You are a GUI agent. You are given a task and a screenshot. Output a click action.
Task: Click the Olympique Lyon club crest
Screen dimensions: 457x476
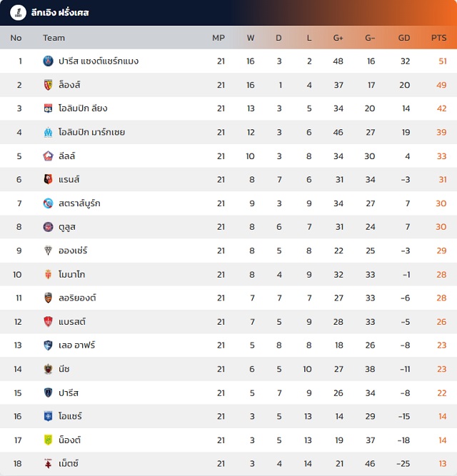pos(48,108)
